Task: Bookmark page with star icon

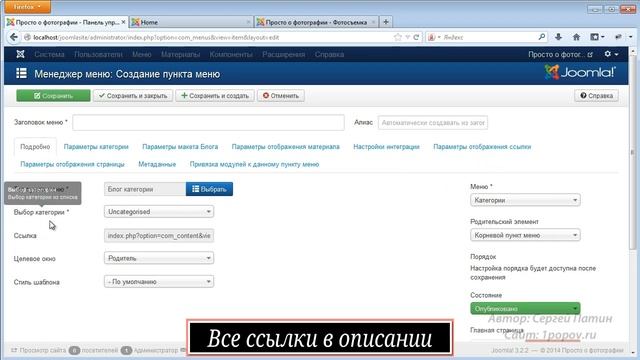Action: coord(398,37)
